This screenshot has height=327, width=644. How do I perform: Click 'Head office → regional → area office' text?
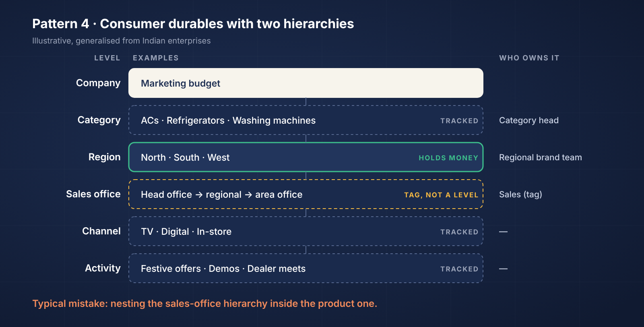(222, 195)
